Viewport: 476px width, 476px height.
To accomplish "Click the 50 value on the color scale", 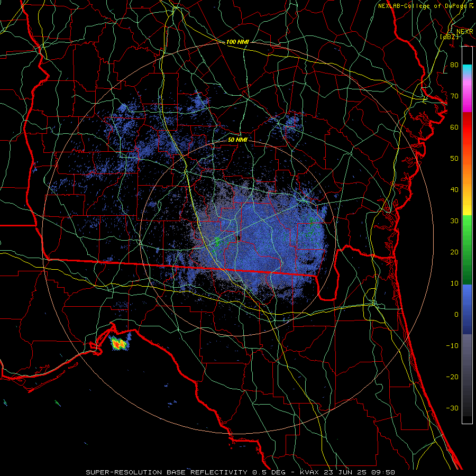I will point(454,159).
